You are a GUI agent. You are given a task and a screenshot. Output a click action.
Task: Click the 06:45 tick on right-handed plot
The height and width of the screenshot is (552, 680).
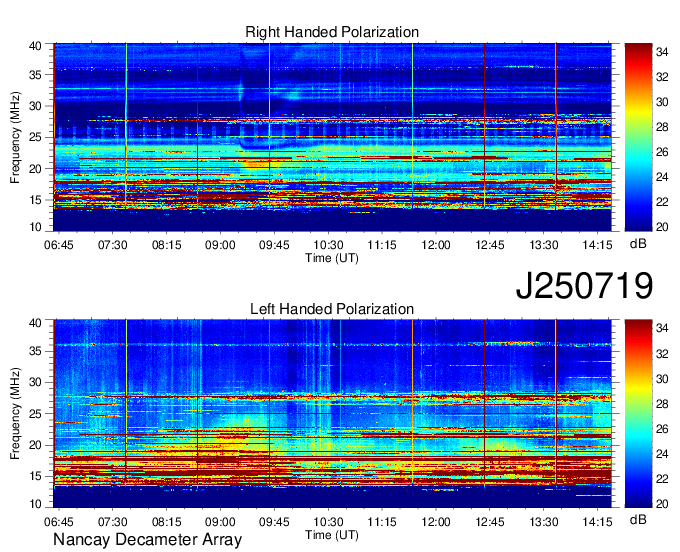click(59, 245)
